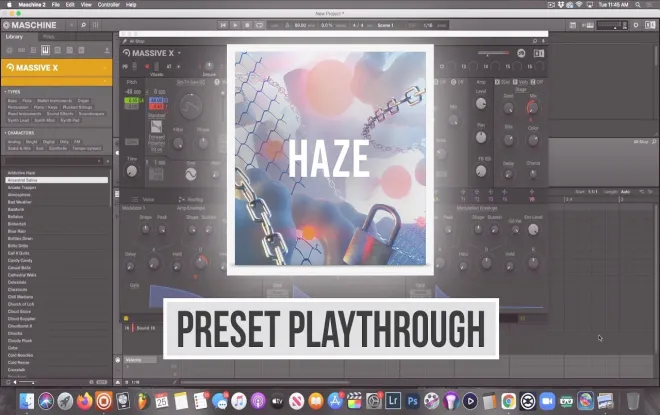Switch to the Files tab

tap(48, 37)
